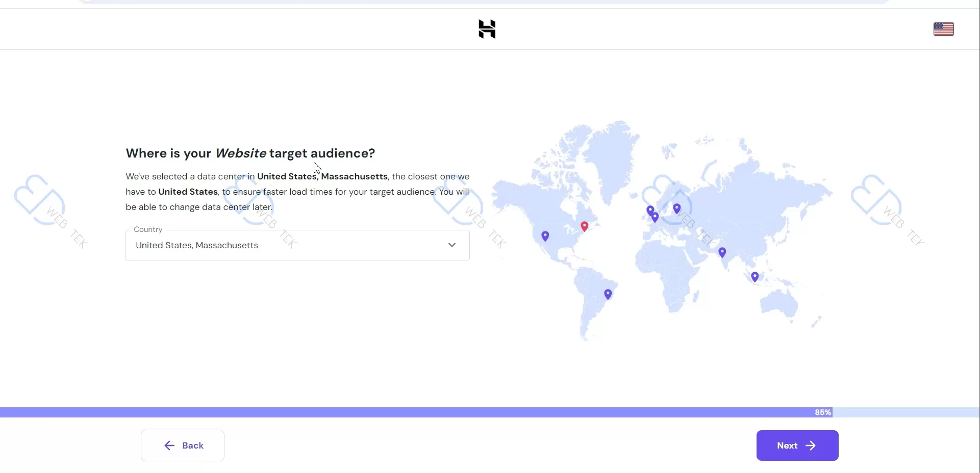Expand Country dropdown chevron arrow

pos(452,245)
